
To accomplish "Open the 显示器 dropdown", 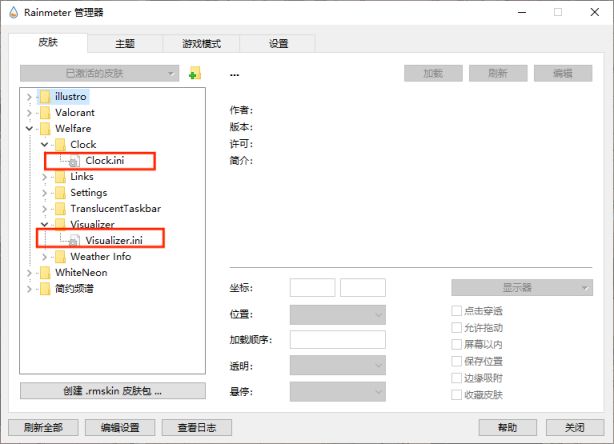I will point(522,288).
